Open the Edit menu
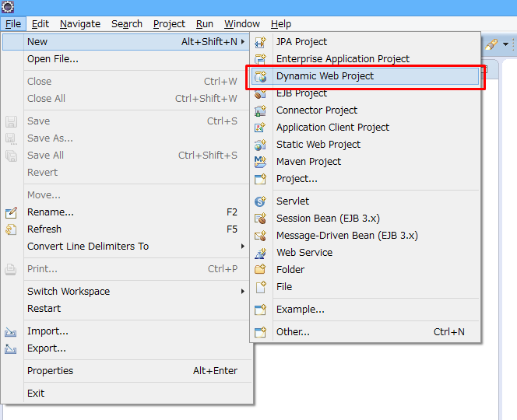Image resolution: width=517 pixels, height=420 pixels. tap(40, 24)
